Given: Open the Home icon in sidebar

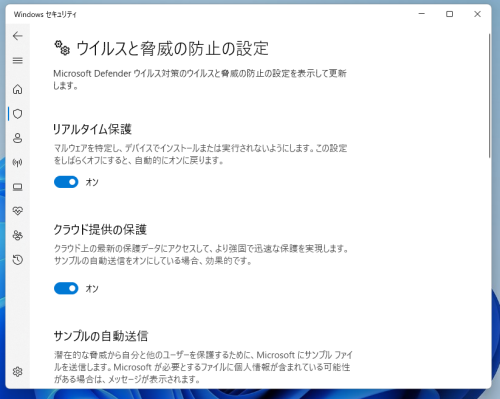Looking at the screenshot, I should [x=18, y=89].
